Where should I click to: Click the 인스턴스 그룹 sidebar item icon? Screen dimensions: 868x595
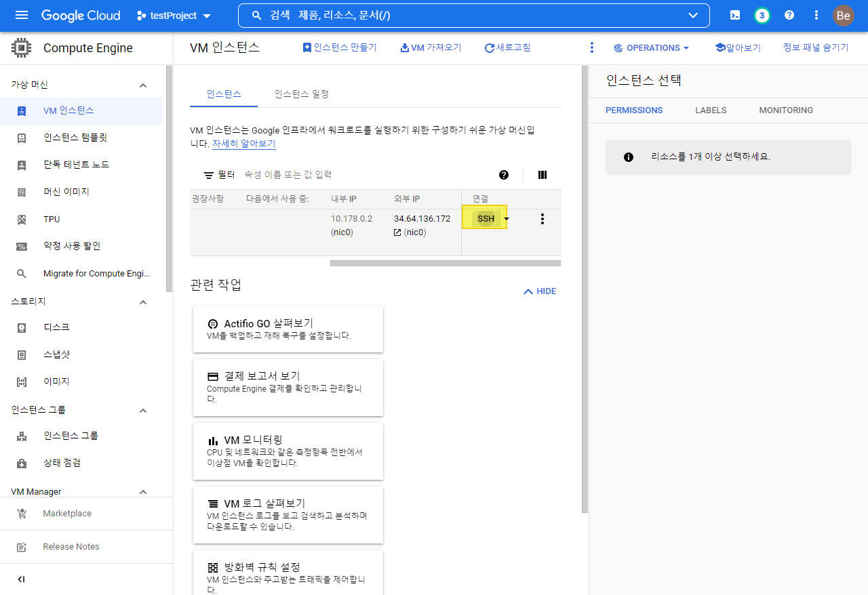coord(22,436)
